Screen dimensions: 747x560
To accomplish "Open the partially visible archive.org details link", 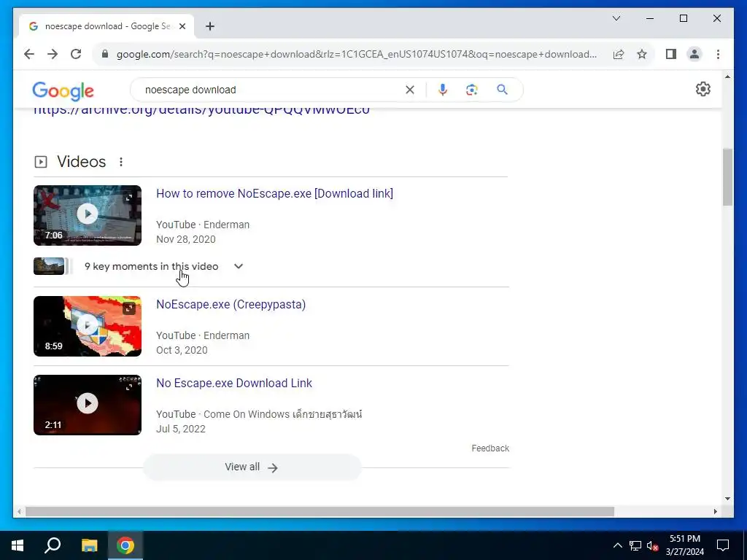I will 201,111.
